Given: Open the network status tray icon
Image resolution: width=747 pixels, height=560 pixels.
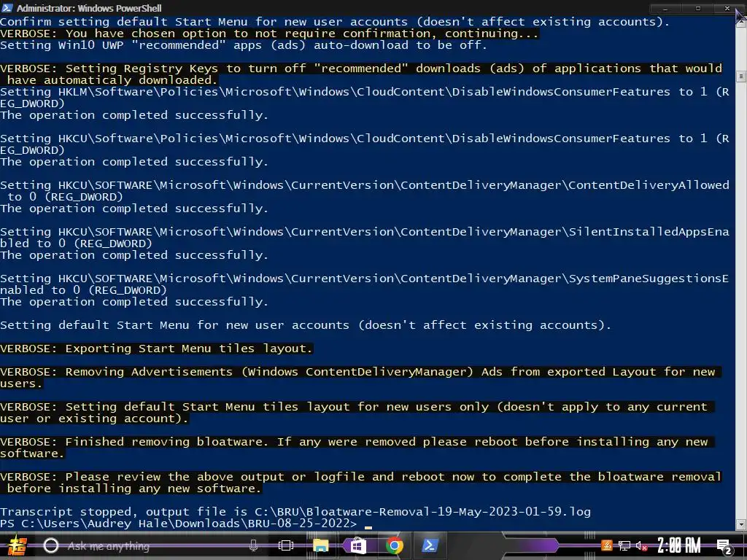Looking at the screenshot, I should (624, 546).
